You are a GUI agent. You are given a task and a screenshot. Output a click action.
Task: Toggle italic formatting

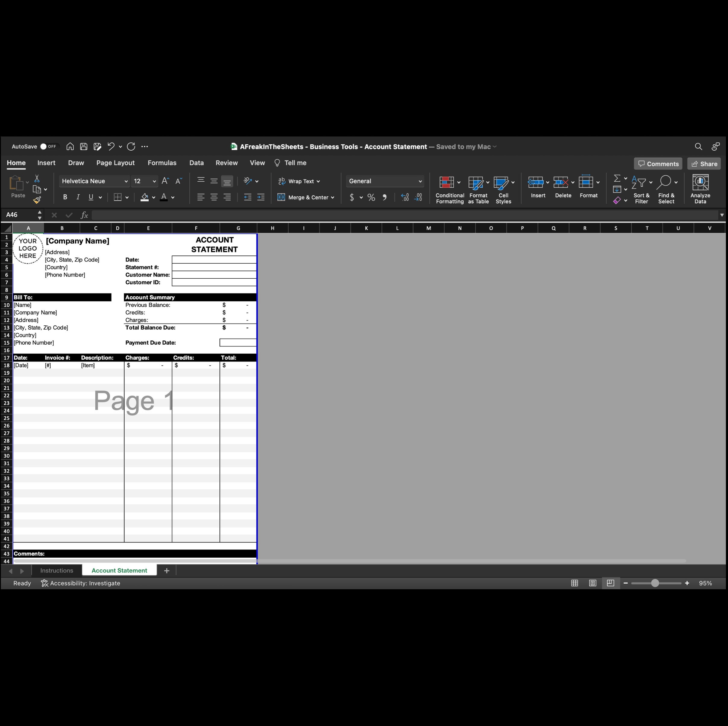78,197
